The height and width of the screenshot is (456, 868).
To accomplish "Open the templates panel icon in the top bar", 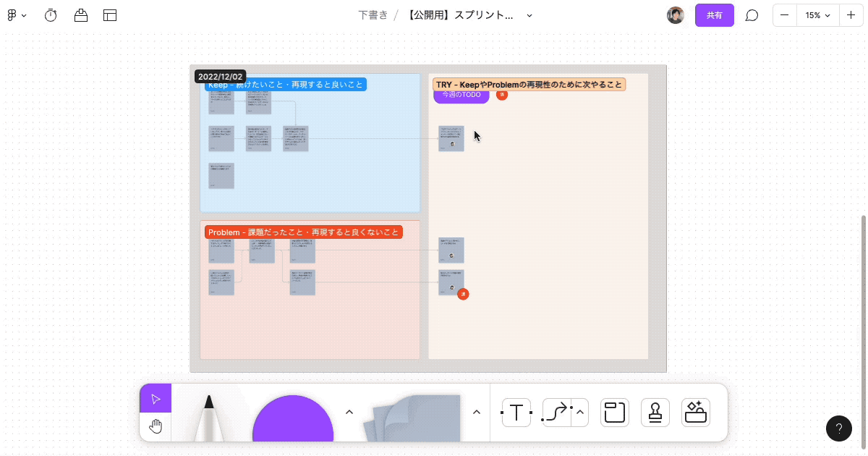I will click(110, 15).
